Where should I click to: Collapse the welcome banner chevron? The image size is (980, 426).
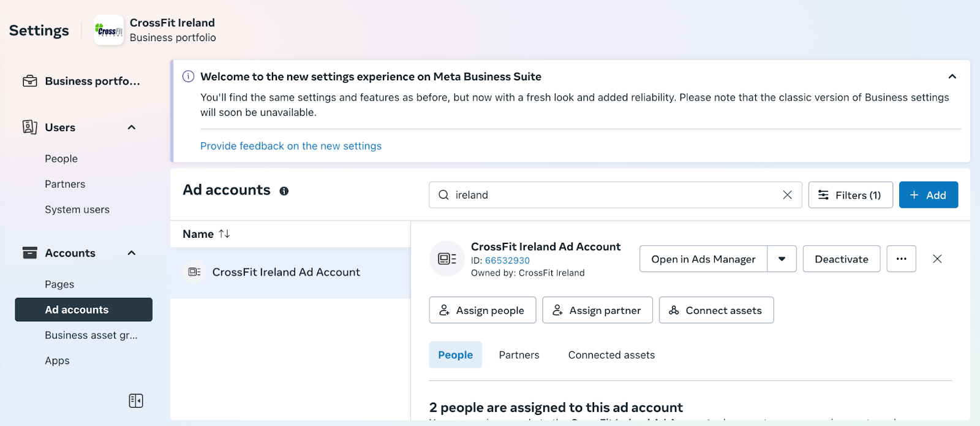click(x=952, y=77)
